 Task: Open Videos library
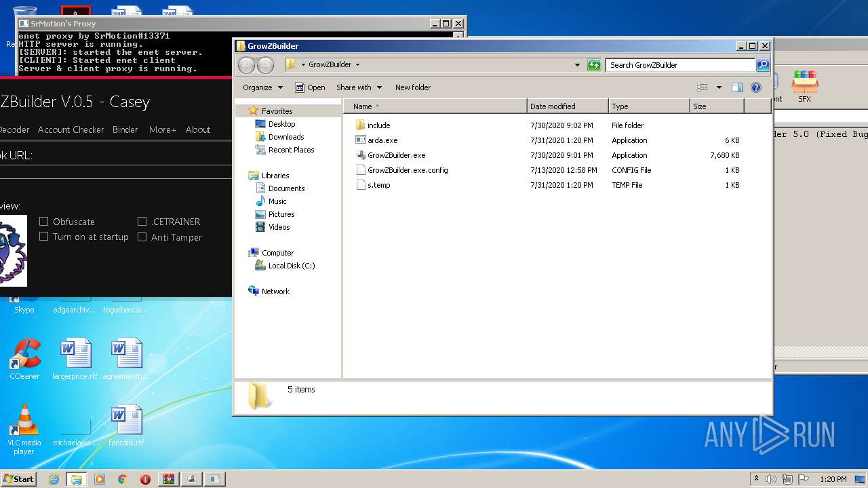click(x=273, y=227)
